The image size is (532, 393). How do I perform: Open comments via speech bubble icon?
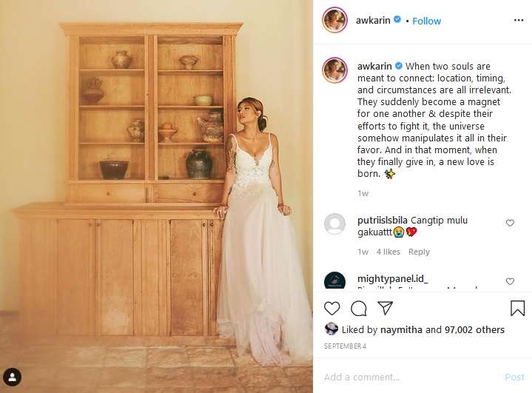coord(359,308)
